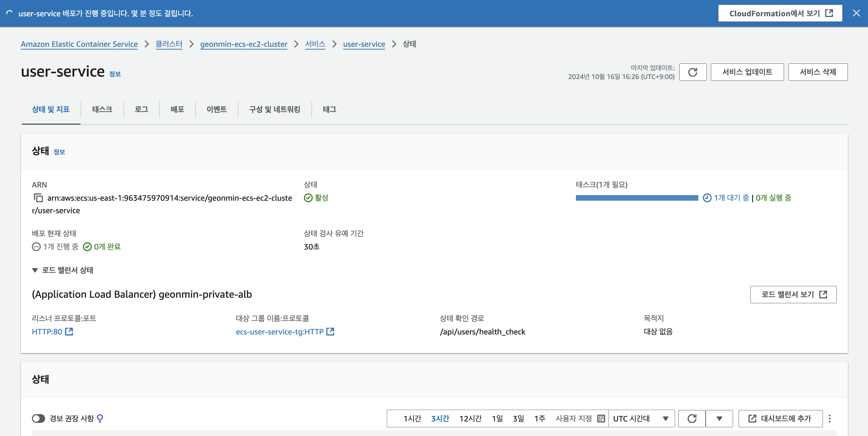Click the in-progress spinner icon in the banner
The height and width of the screenshot is (436, 868).
pyautogui.click(x=9, y=13)
